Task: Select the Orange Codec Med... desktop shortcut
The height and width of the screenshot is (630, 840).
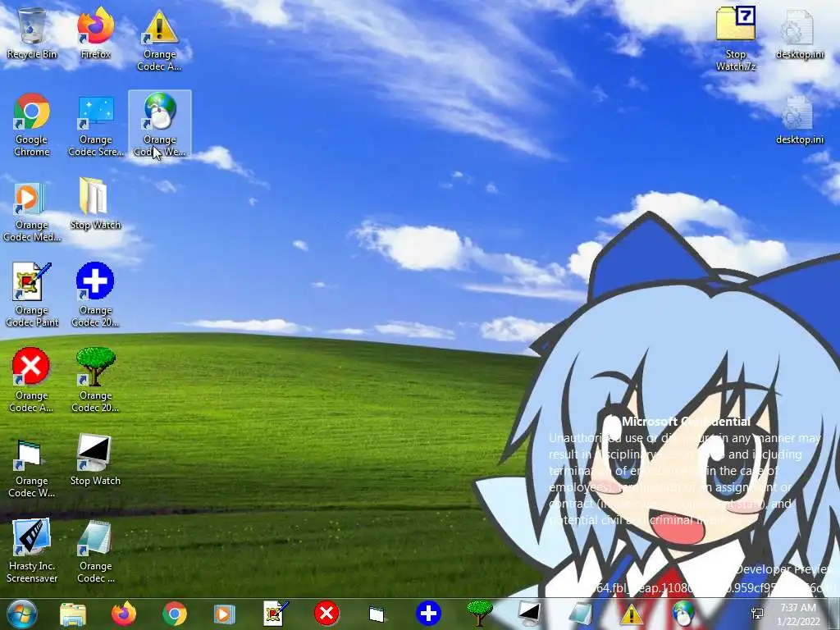Action: [x=32, y=211]
